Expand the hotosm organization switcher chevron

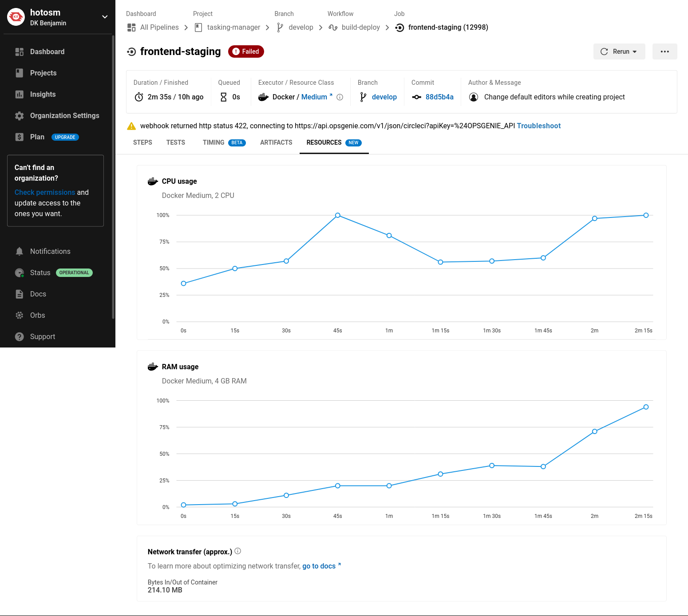click(x=105, y=17)
